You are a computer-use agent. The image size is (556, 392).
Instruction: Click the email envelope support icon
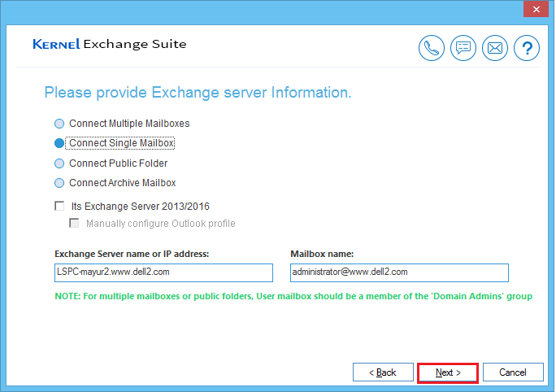(x=495, y=48)
